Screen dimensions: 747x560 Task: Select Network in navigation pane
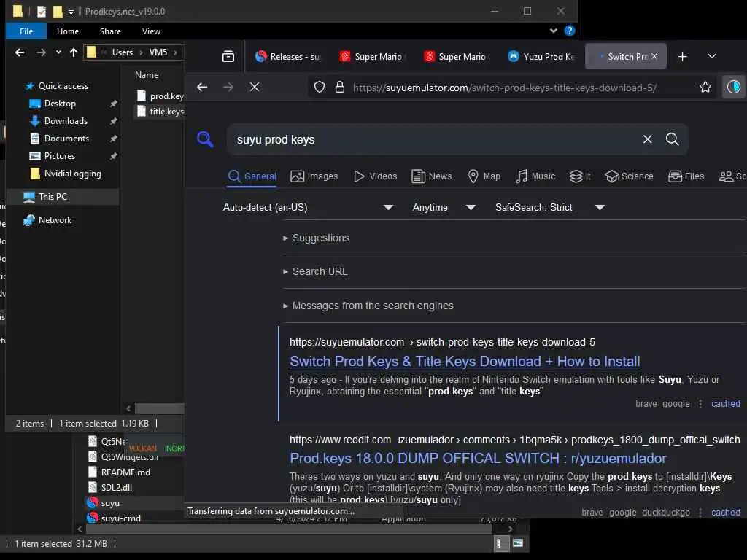55,220
